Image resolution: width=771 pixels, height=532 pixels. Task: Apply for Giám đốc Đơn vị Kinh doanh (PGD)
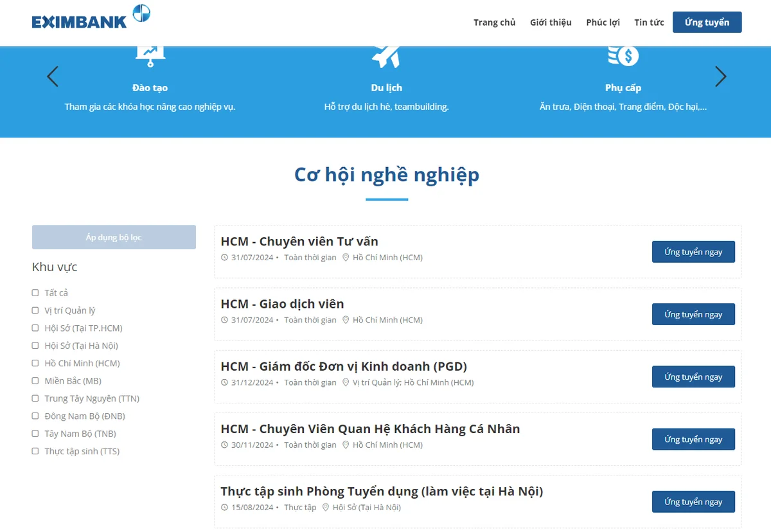693,377
